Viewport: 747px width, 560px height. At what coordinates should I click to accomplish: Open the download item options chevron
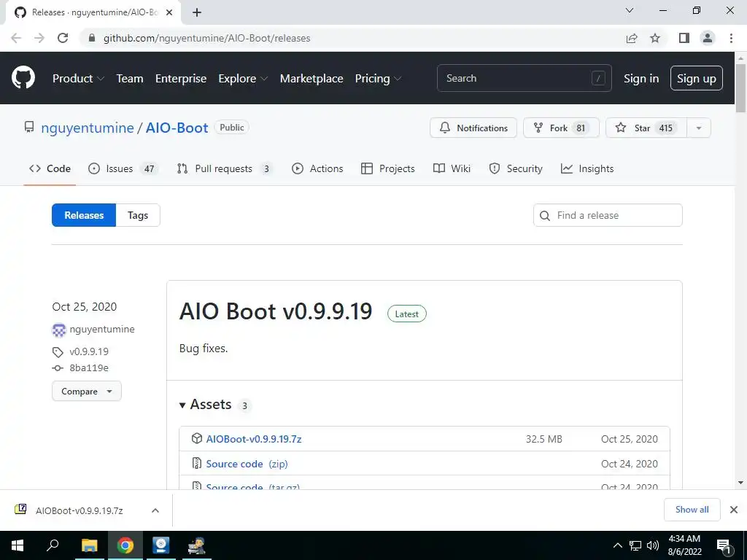(x=155, y=510)
